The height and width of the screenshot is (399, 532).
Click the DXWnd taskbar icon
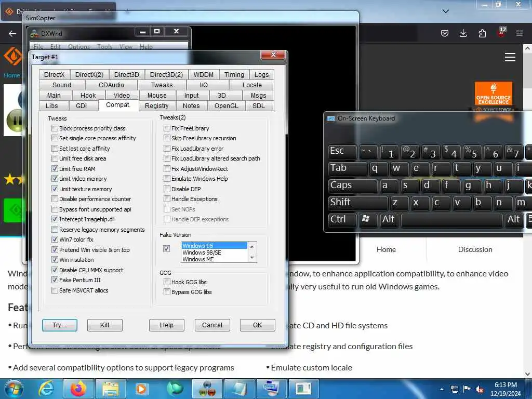[x=207, y=389]
